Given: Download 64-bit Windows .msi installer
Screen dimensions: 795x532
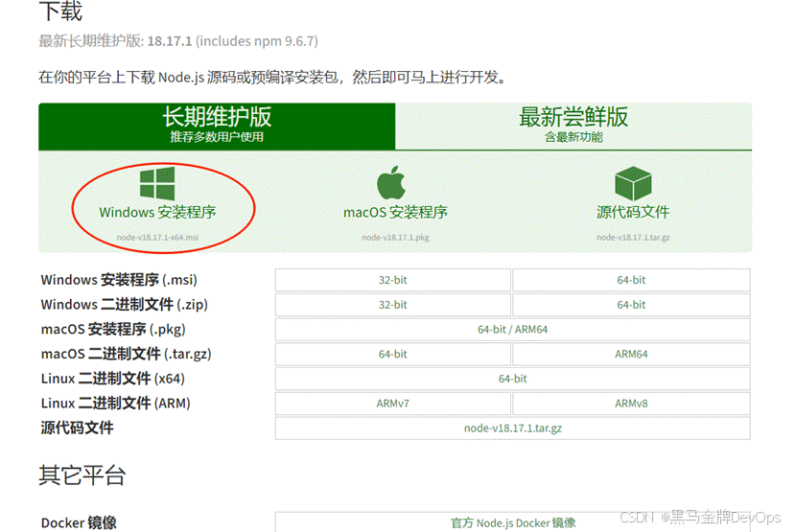Looking at the screenshot, I should 631,280.
